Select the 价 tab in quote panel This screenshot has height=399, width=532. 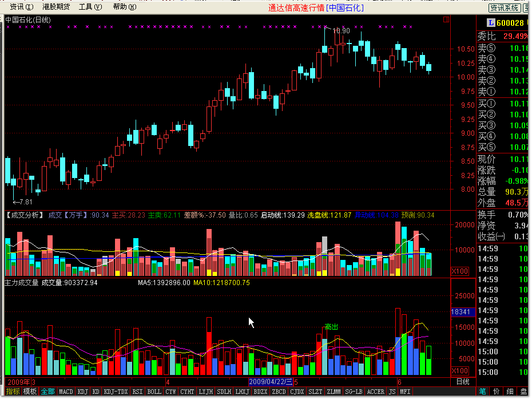click(497, 392)
